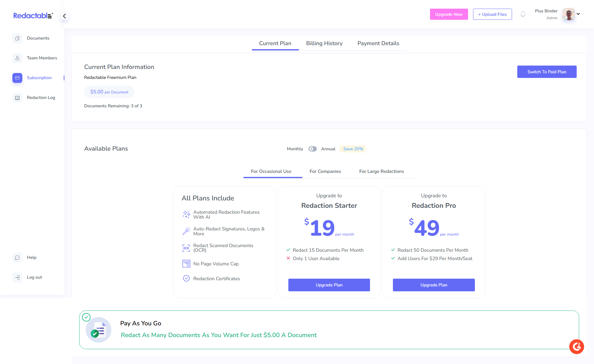This screenshot has height=364, width=594.
Task: Switch to the Billing History tab
Action: click(324, 44)
